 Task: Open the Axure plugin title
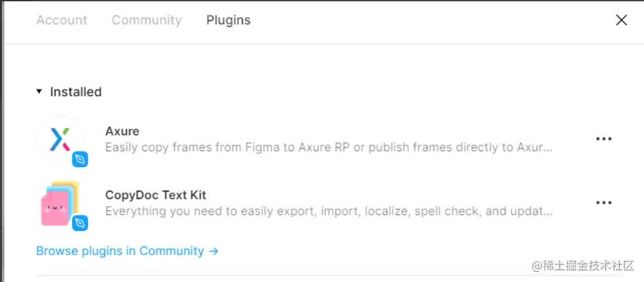(x=122, y=131)
